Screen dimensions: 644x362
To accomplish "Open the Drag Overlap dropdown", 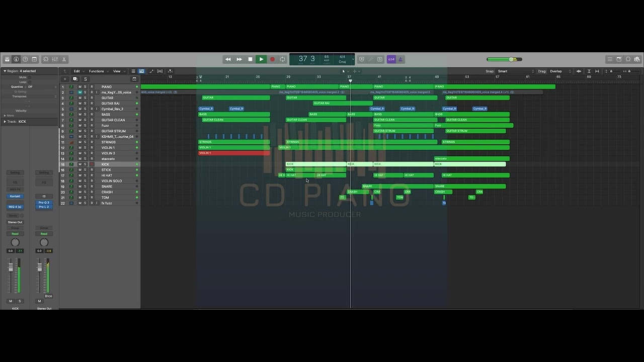I will point(560,71).
